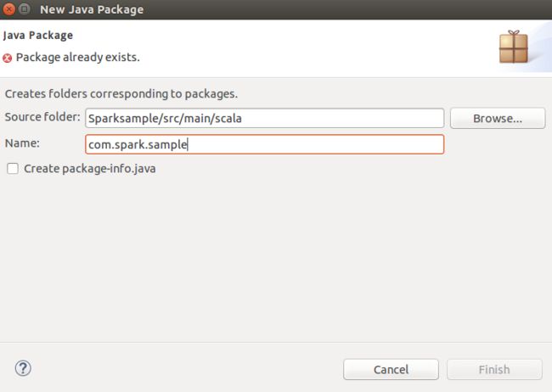The height and width of the screenshot is (392, 552).
Task: Select the Package already exists error message
Action: [x=78, y=58]
